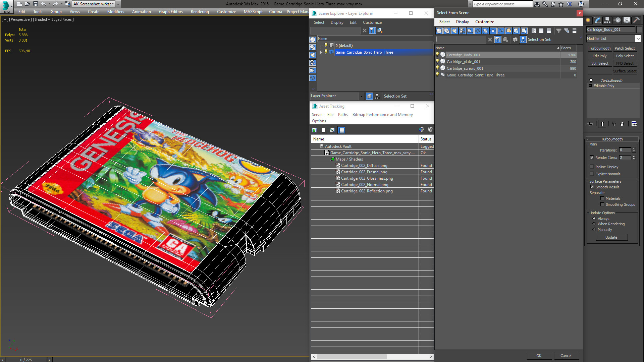The height and width of the screenshot is (362, 644).
Task: Open the Create command panel tab
Action: pyautogui.click(x=588, y=20)
